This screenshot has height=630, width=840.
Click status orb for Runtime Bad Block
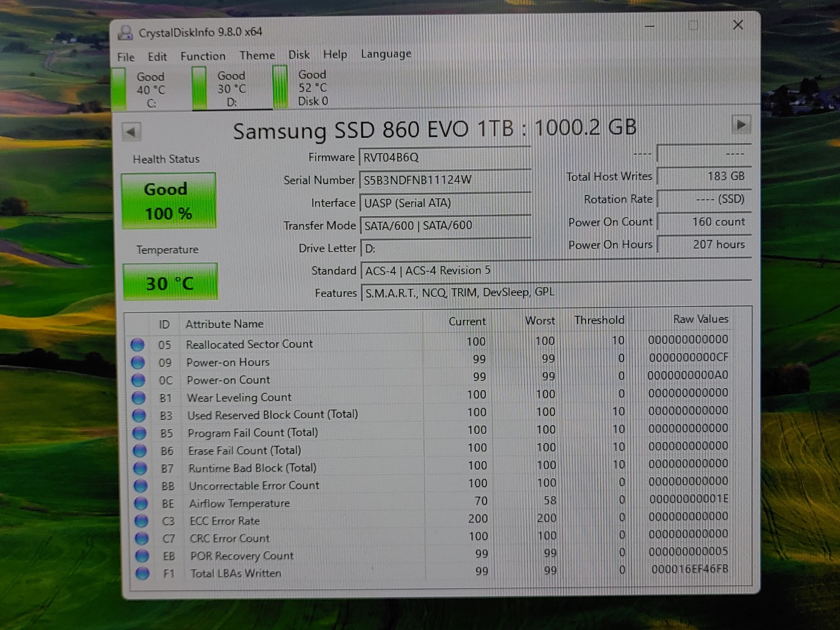pyautogui.click(x=140, y=468)
